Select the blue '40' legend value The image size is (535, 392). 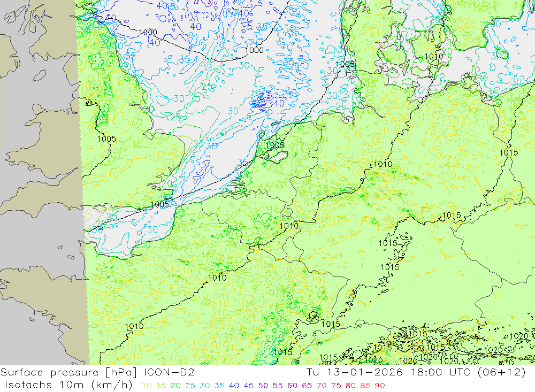234,386
